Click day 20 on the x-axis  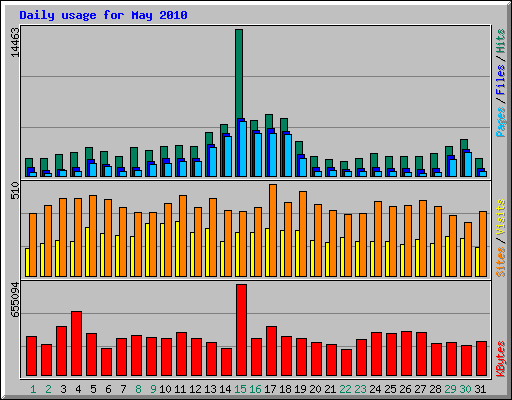click(x=315, y=389)
